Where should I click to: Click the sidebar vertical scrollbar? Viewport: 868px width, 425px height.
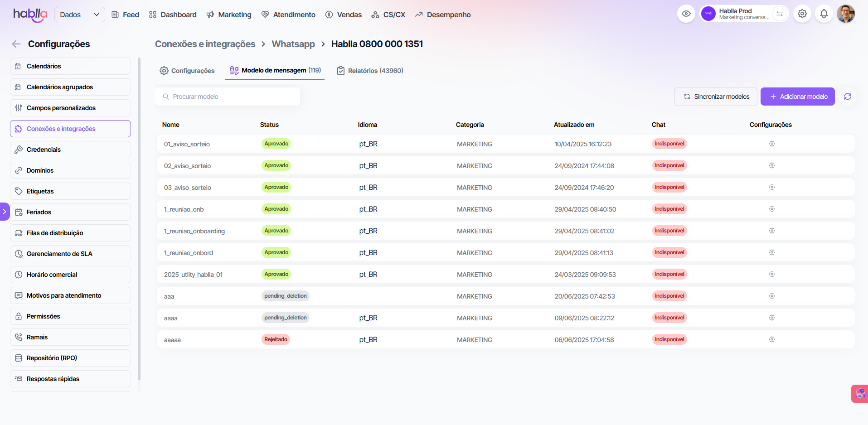point(139,217)
